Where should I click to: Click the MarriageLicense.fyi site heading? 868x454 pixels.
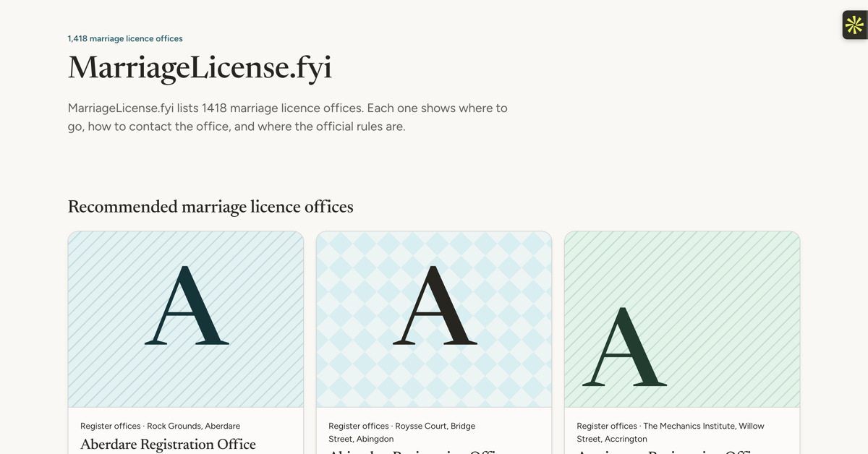pos(200,67)
